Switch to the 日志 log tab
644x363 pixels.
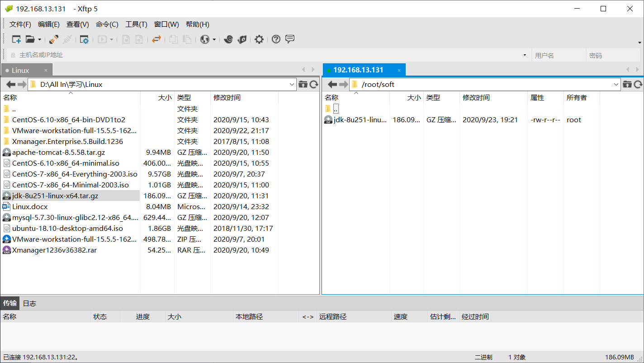29,303
